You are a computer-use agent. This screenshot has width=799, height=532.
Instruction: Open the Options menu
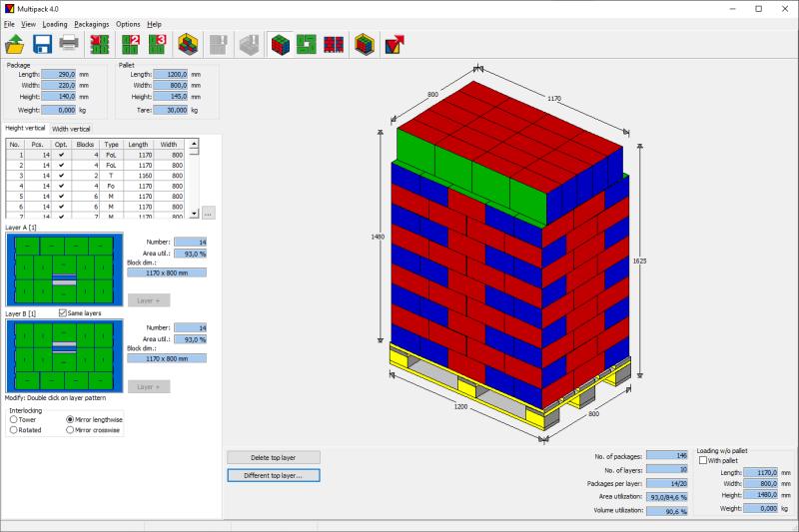128,24
